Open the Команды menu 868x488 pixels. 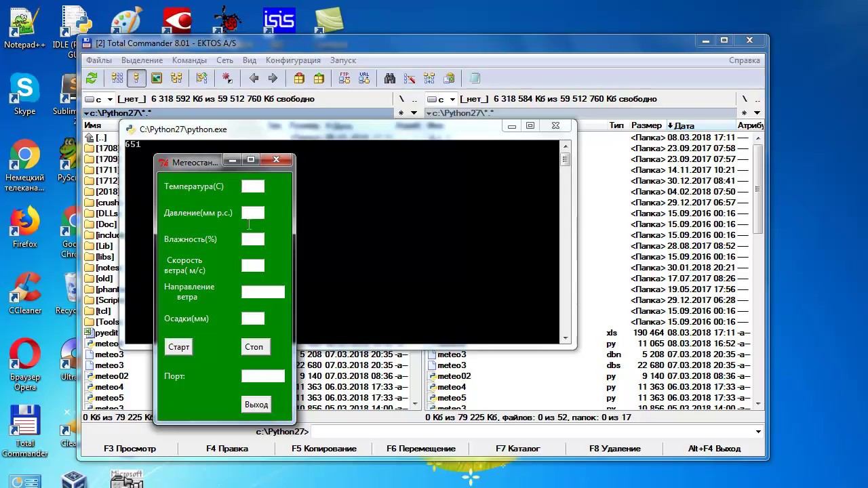coord(189,60)
